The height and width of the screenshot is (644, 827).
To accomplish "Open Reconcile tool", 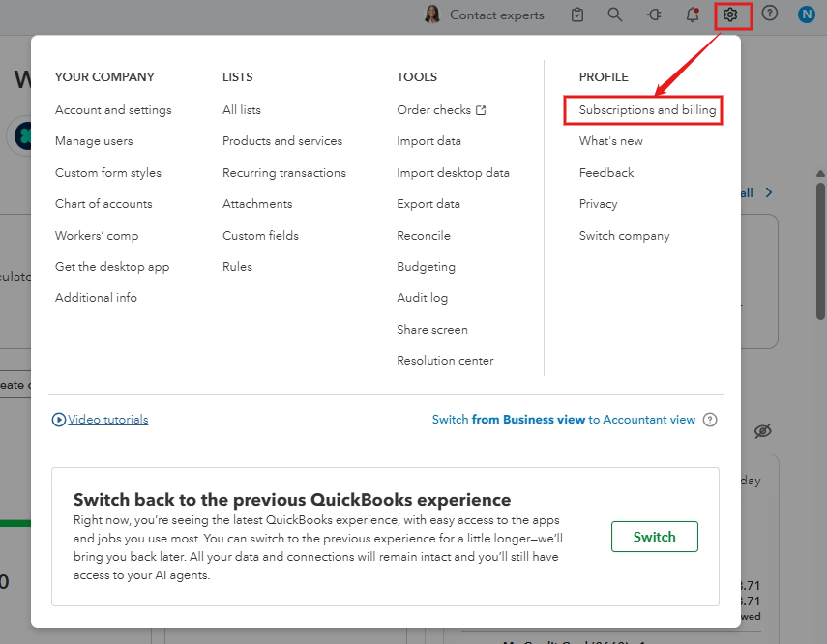I will pos(424,235).
